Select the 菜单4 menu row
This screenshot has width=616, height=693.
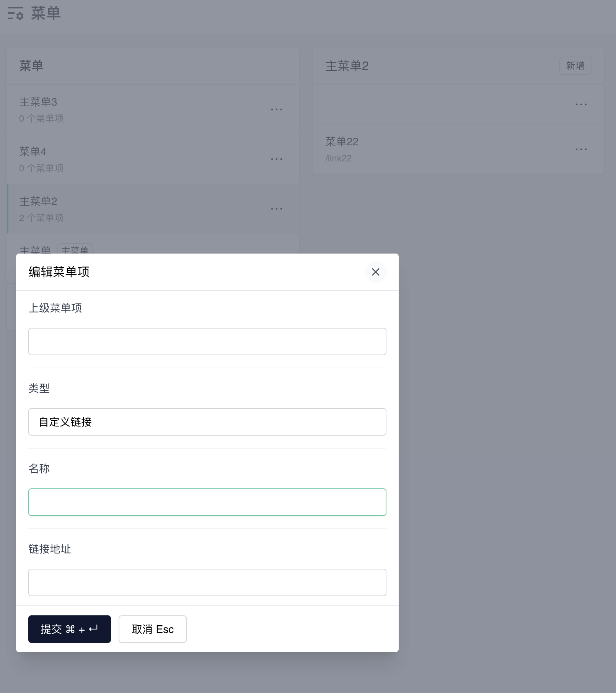pyautogui.click(x=153, y=159)
